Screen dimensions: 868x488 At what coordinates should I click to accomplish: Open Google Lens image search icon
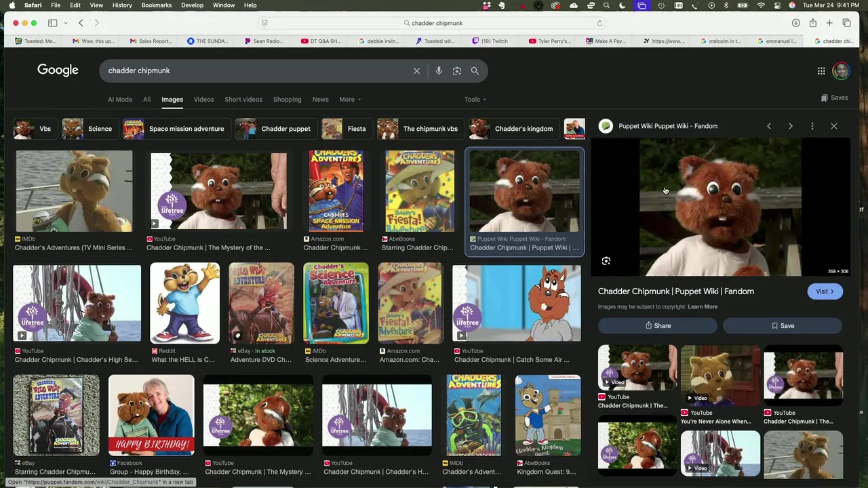(457, 70)
